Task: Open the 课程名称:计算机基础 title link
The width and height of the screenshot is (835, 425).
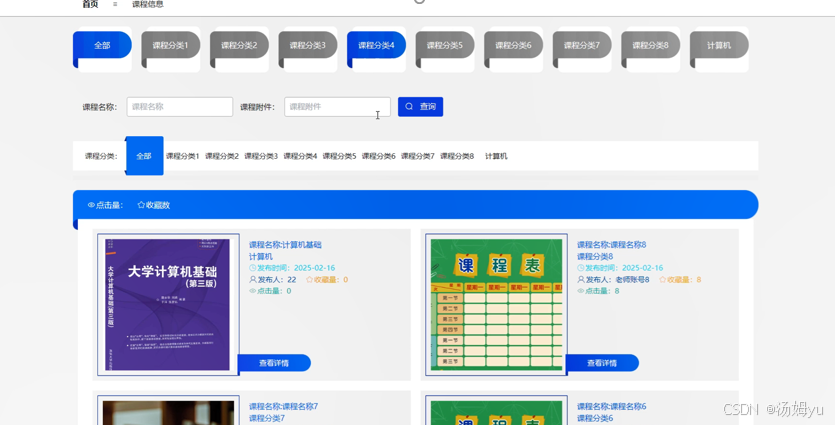Action: pos(285,245)
